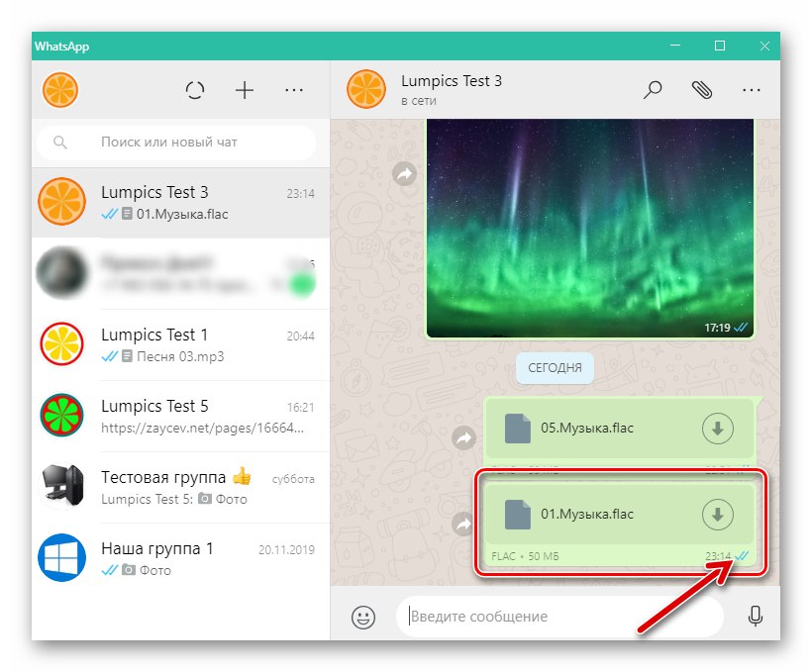The height and width of the screenshot is (672, 812).
Task: Click 17:19 timestamp on photo
Action: tap(717, 328)
